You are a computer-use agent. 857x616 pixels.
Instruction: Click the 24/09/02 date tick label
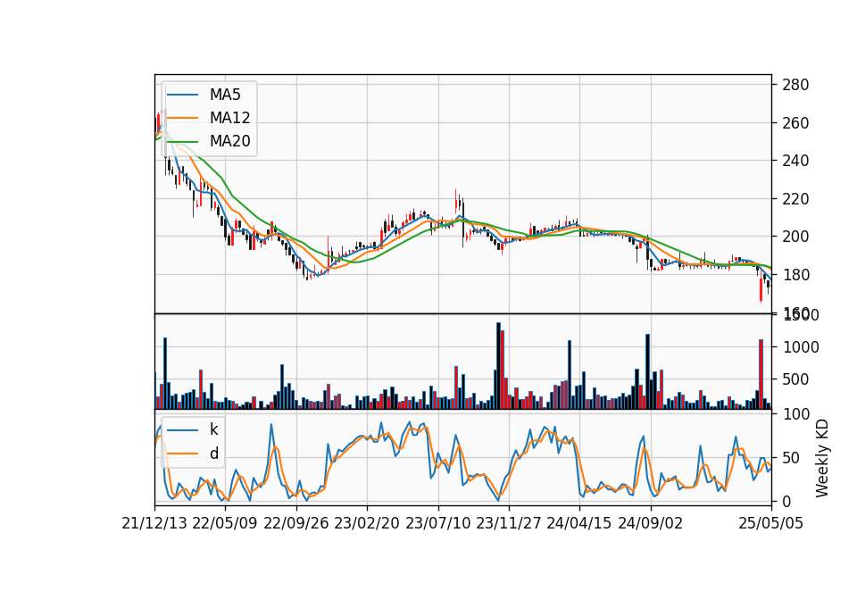(651, 523)
